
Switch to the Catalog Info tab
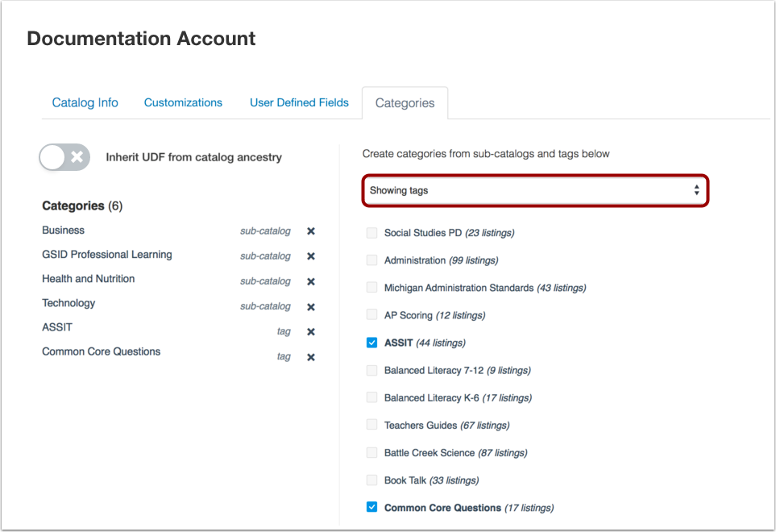coord(85,102)
